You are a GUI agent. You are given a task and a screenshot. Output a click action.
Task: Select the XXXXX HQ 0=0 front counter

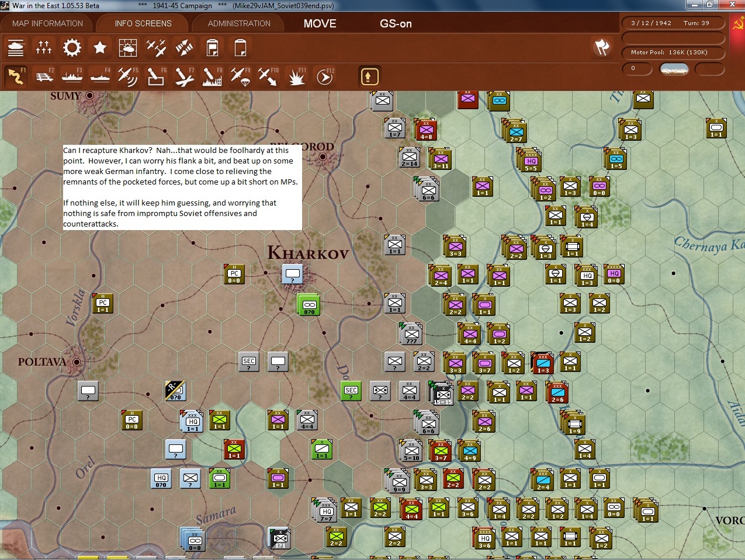pyautogui.click(x=614, y=273)
